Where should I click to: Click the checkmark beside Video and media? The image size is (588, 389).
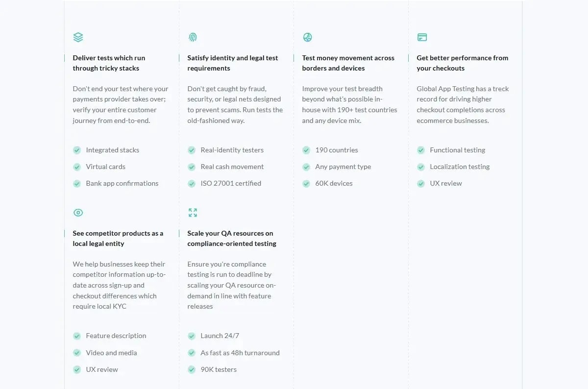(x=77, y=353)
